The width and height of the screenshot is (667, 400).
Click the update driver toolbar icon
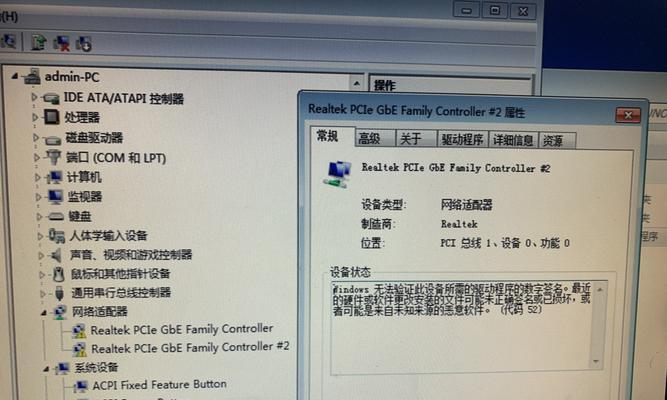[x=38, y=43]
